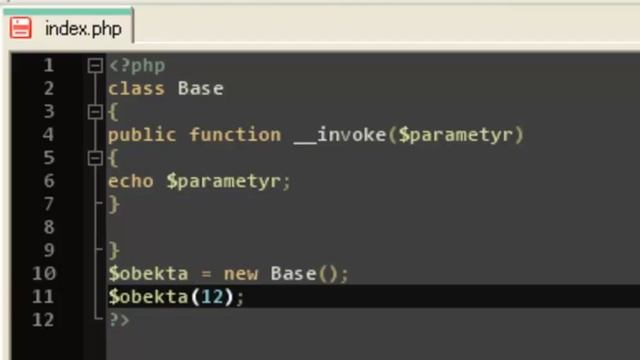
Task: Select line number 3 in the gutter
Action: pyautogui.click(x=49, y=111)
